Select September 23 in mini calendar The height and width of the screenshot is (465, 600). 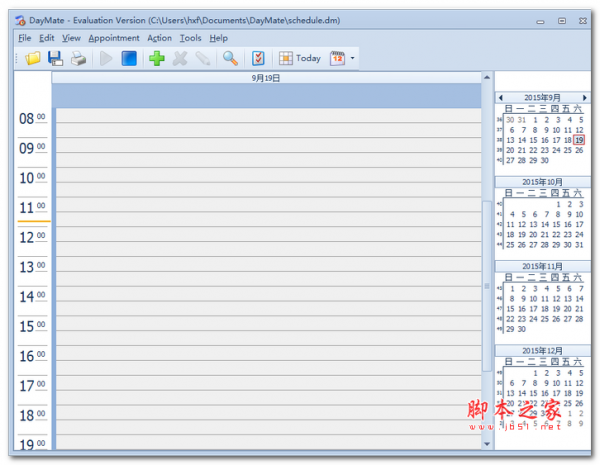pyautogui.click(x=545, y=150)
